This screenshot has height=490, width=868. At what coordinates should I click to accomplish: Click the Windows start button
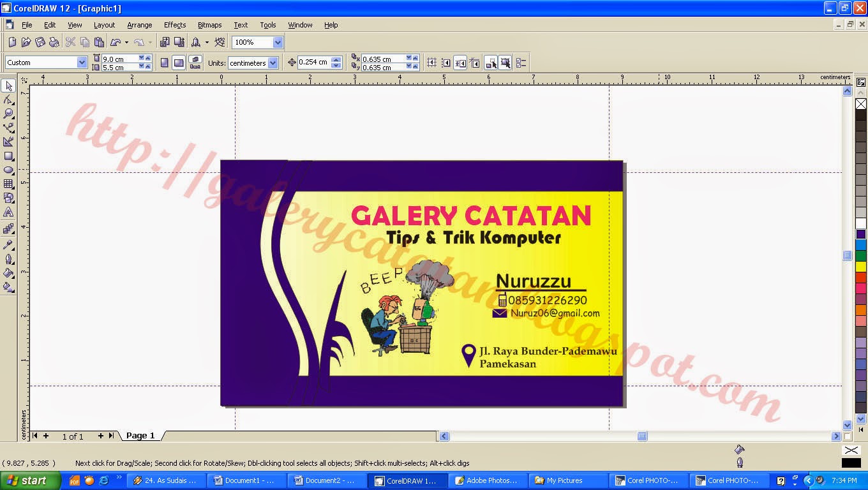click(30, 480)
